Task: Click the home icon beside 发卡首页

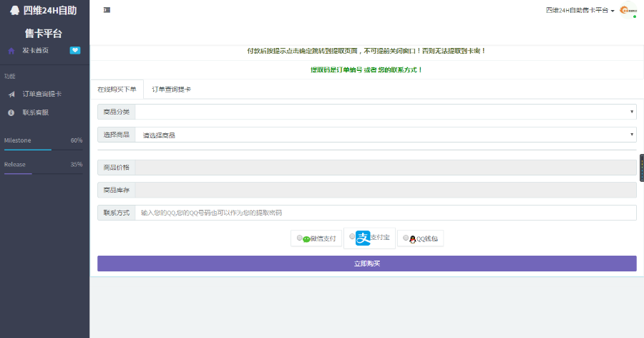Action: point(11,51)
